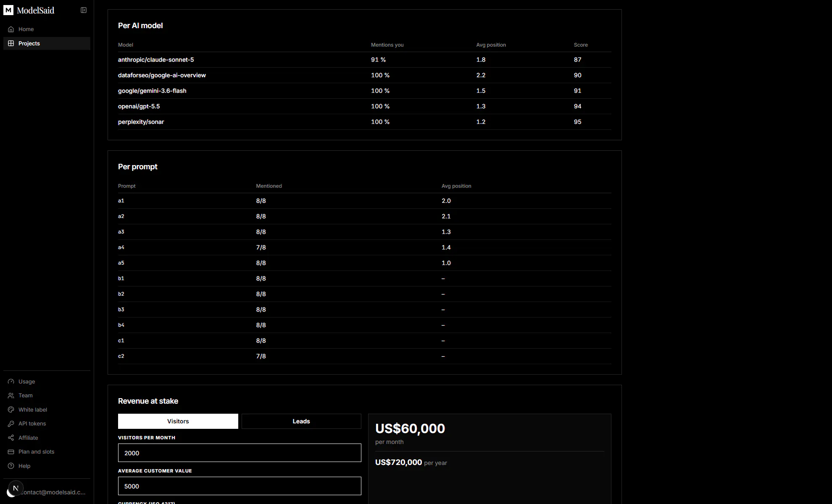Click the Score column header

[581, 45]
